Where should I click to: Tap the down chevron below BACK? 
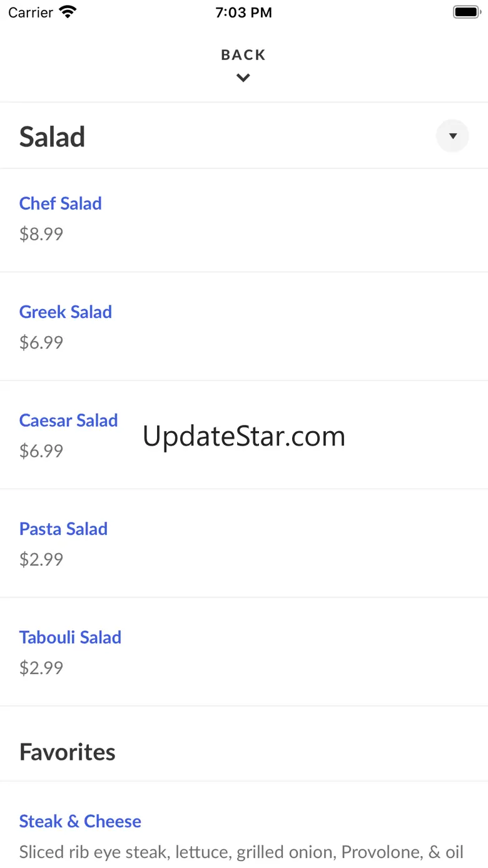[x=243, y=78]
